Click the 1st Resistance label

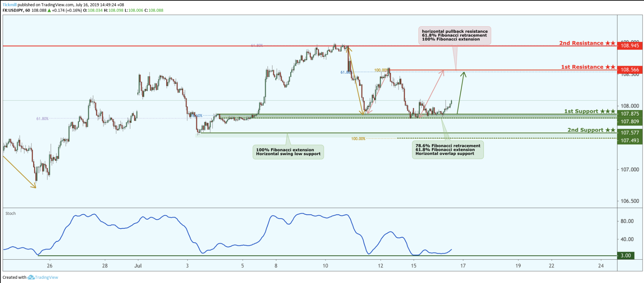pyautogui.click(x=588, y=67)
